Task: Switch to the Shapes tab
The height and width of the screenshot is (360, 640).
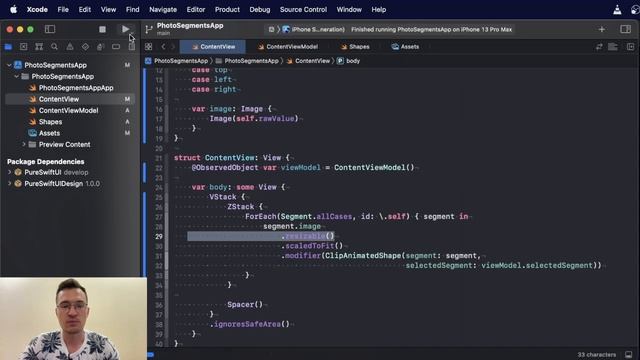Action: point(355,47)
